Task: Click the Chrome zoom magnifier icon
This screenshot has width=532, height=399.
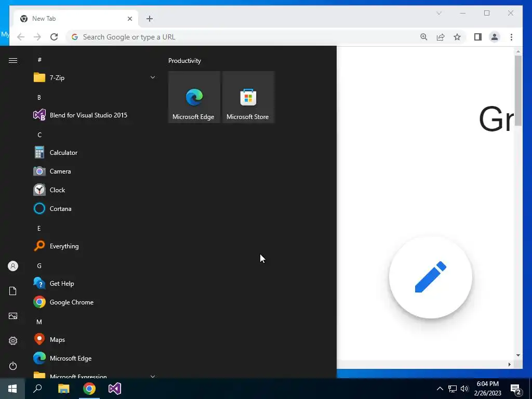Action: click(x=424, y=37)
